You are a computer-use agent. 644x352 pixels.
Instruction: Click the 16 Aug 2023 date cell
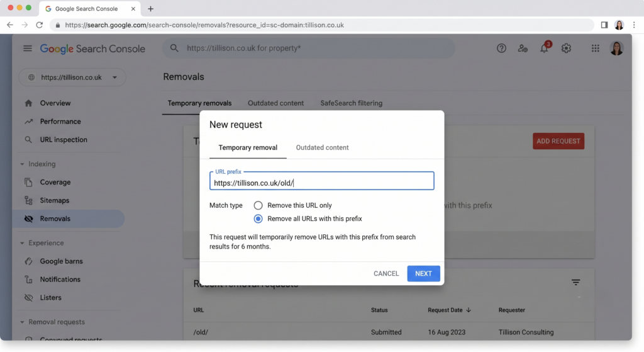(x=447, y=332)
